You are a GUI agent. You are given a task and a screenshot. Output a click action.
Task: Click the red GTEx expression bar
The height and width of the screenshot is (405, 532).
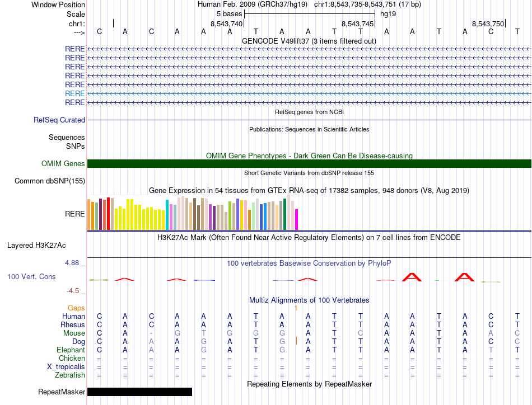point(108,214)
